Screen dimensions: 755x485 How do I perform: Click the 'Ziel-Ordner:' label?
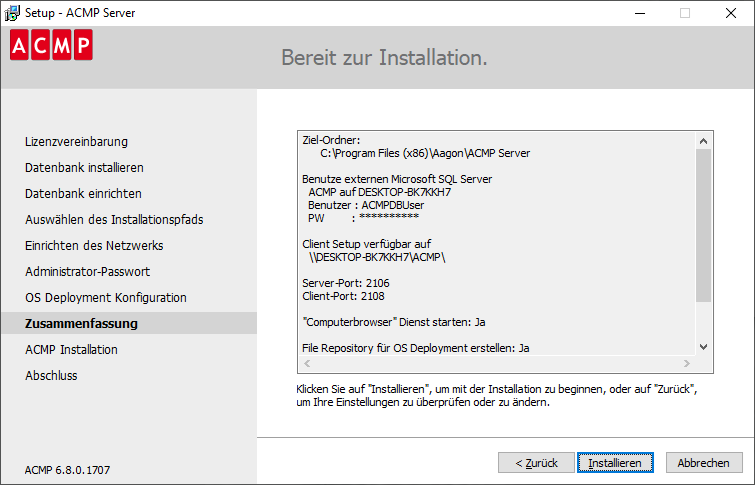(x=331, y=140)
